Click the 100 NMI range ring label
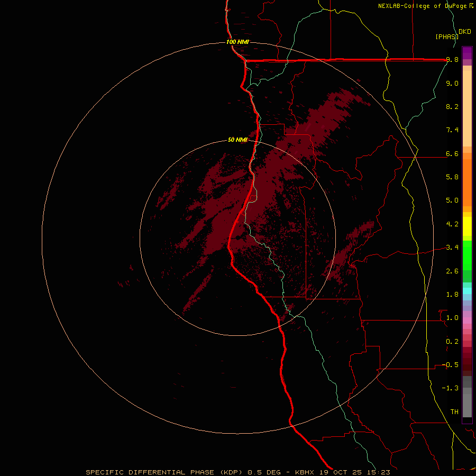 coord(237,42)
